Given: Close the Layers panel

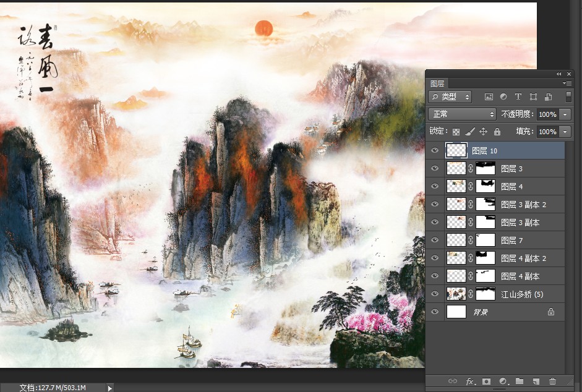Looking at the screenshot, I should tap(569, 74).
